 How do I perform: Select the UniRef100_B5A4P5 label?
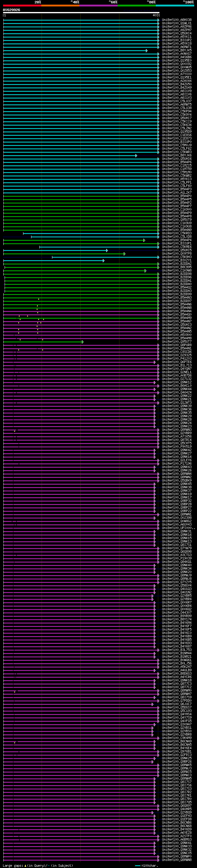(176, 200)
